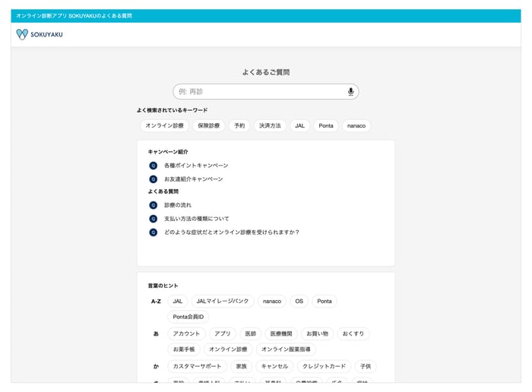Click the Q icon beside 各種ポイントキャンペーン
Viewport: 532px width, 392px height.
pyautogui.click(x=154, y=166)
